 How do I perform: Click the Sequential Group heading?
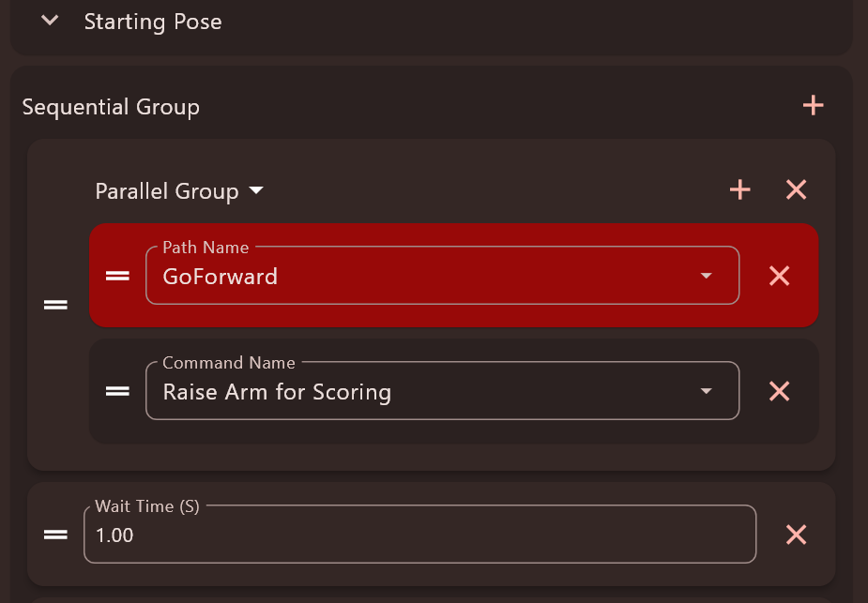(x=111, y=107)
